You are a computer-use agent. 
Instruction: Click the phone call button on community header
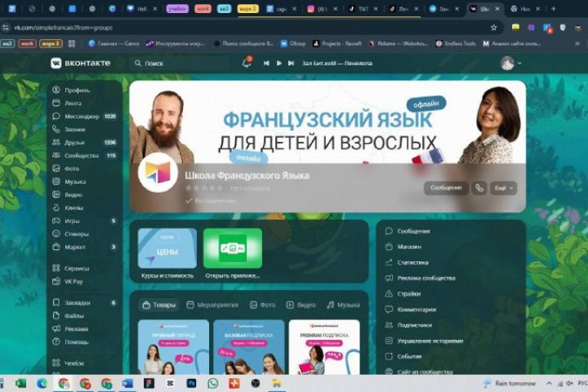tap(479, 188)
